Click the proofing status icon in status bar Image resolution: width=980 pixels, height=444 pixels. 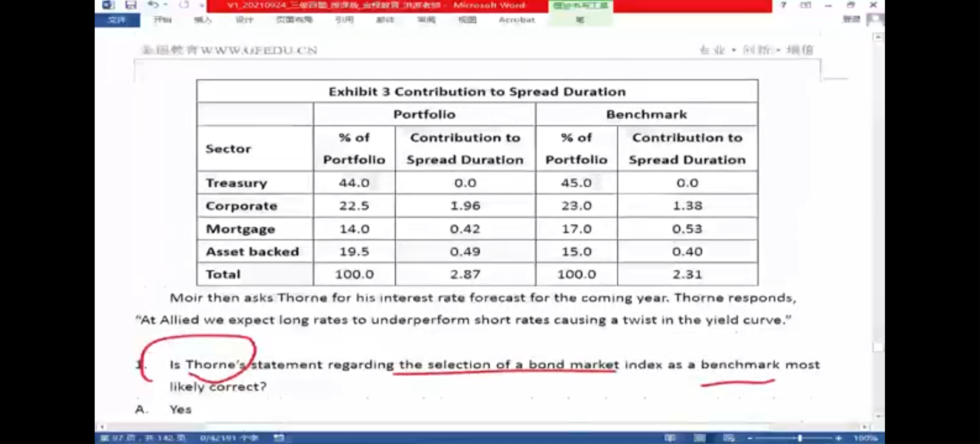pyautogui.click(x=279, y=438)
